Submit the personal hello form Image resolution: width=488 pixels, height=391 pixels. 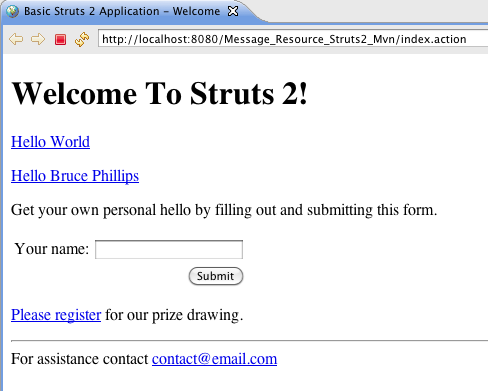tap(216, 276)
